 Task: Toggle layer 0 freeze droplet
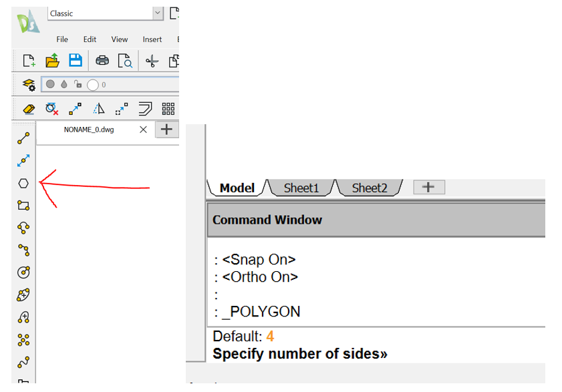click(x=63, y=84)
